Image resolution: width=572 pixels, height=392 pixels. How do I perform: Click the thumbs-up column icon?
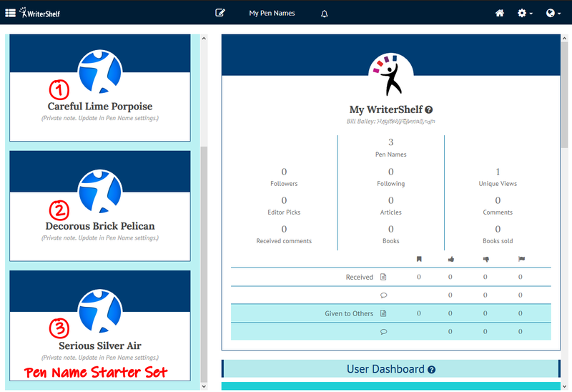[451, 259]
